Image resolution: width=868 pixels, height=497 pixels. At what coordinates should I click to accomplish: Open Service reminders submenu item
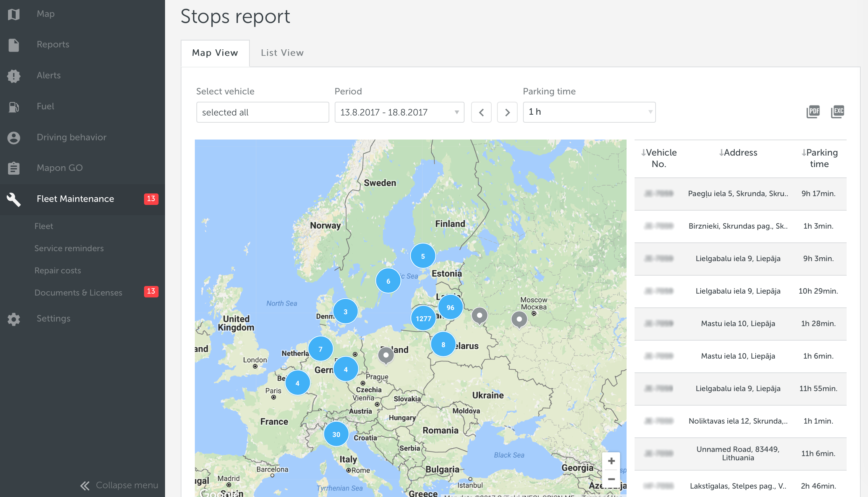(69, 248)
